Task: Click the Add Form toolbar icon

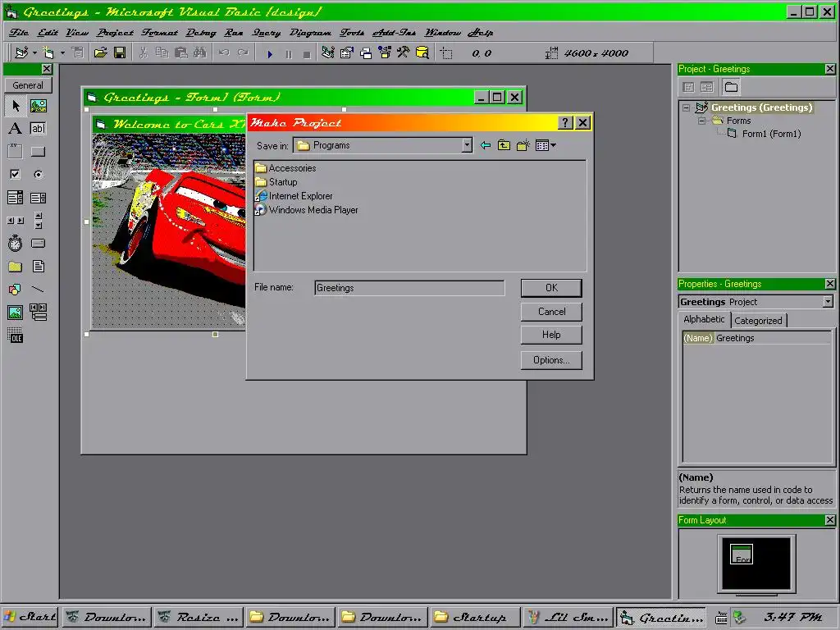Action: click(x=48, y=53)
